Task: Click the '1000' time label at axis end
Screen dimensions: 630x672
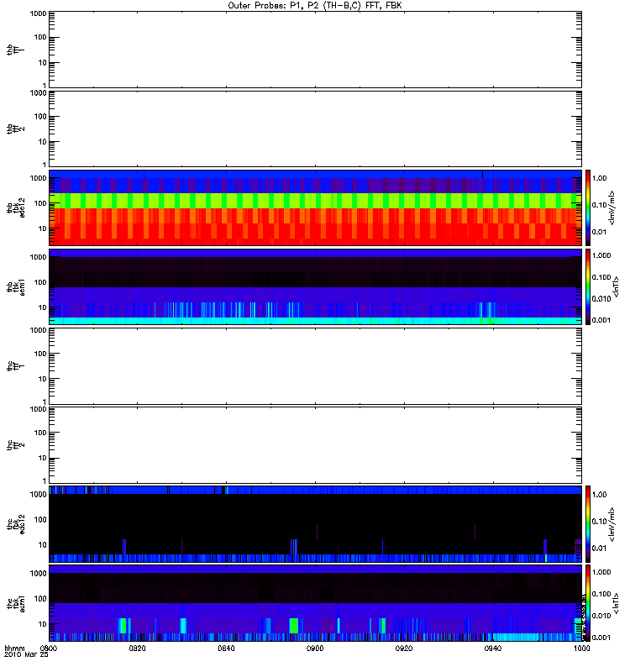Action: pyautogui.click(x=581, y=648)
